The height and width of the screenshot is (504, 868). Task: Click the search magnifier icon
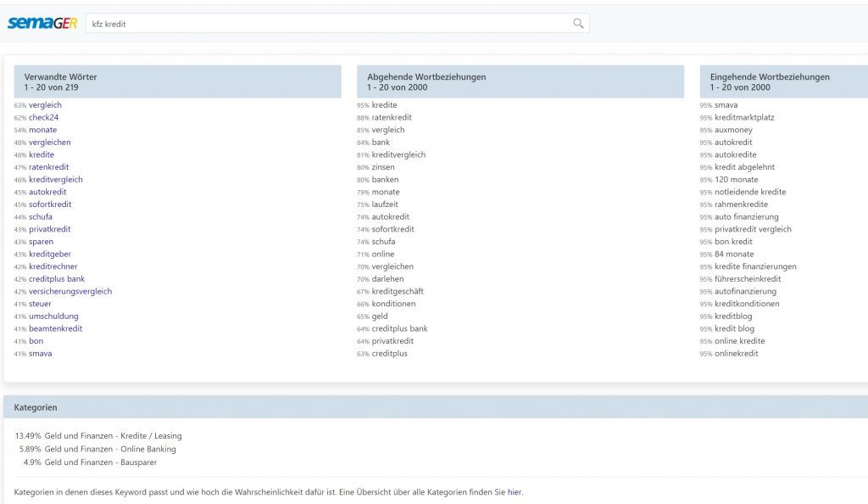(x=578, y=23)
